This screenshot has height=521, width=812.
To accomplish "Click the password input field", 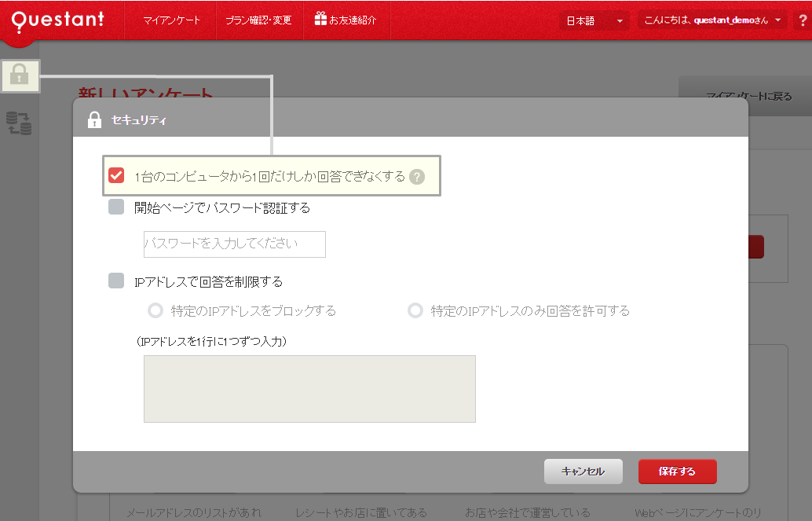I will [233, 244].
